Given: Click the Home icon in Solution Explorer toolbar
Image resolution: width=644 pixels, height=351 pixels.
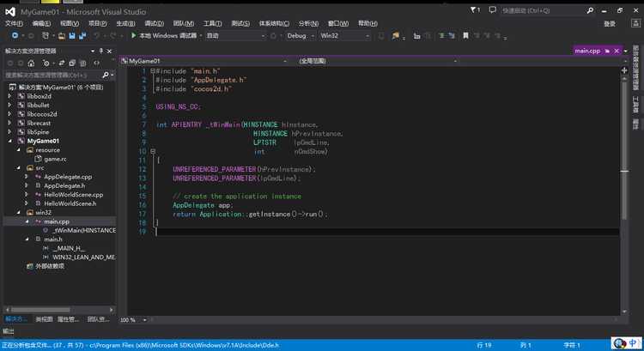Looking at the screenshot, I should [x=31, y=63].
